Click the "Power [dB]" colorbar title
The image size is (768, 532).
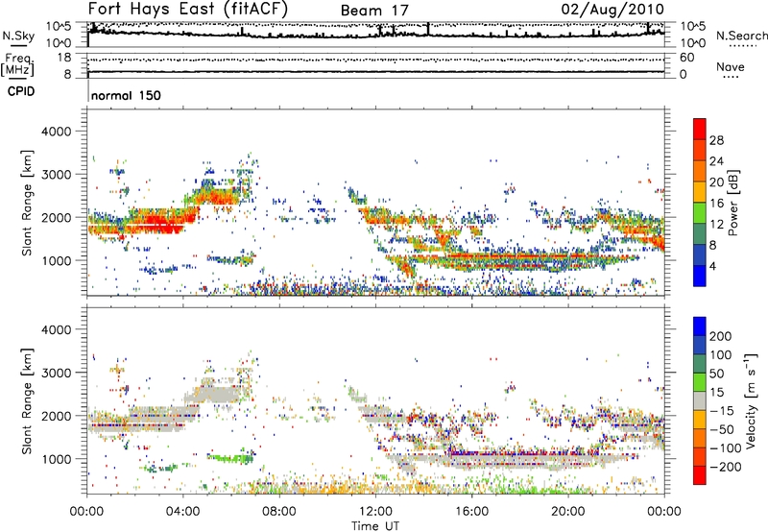tap(733, 203)
